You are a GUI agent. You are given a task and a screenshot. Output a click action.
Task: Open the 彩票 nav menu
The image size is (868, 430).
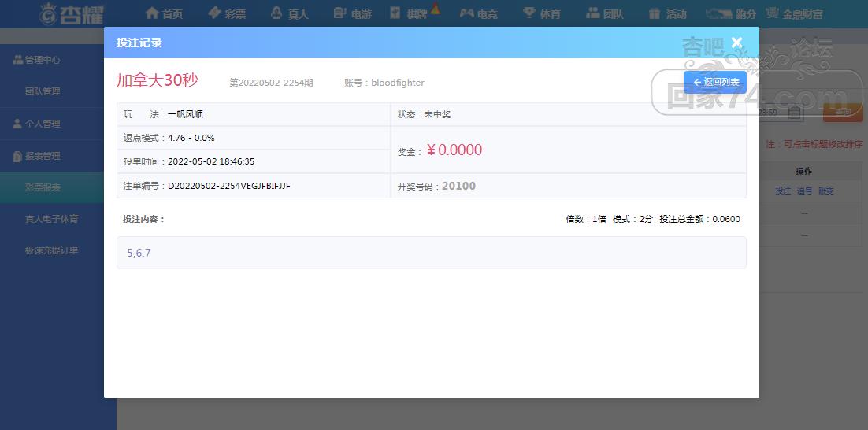click(x=227, y=13)
